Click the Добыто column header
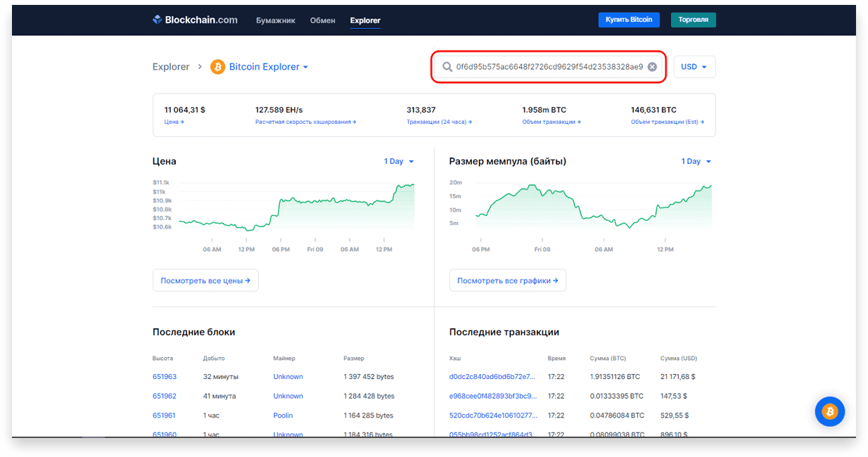868x457 pixels. coord(214,359)
